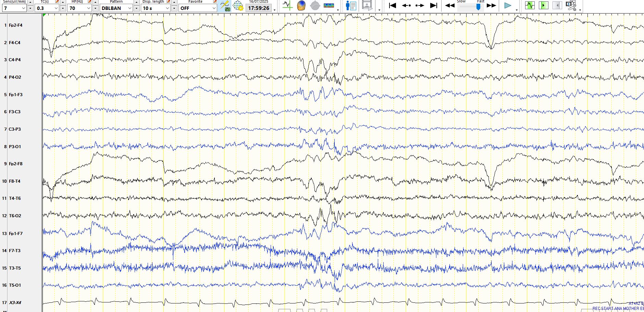This screenshot has height=312, width=644.
Task: Click the green waveform display icon
Action: (530, 5)
